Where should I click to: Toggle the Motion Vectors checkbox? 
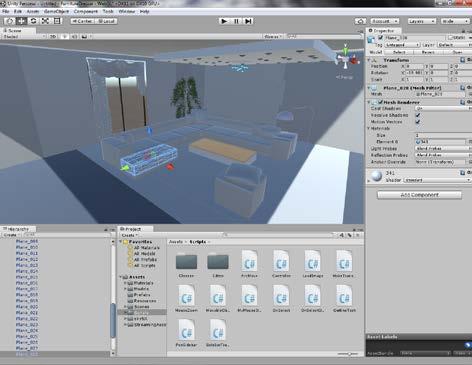coord(418,122)
